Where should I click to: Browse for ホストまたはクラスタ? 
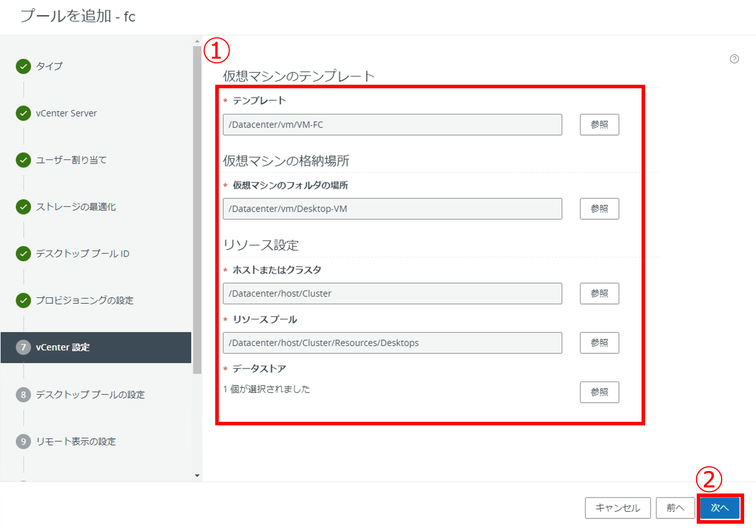click(x=599, y=294)
